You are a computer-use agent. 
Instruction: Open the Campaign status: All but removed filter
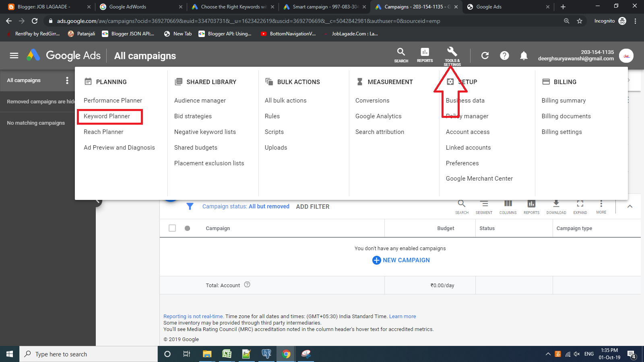point(246,206)
